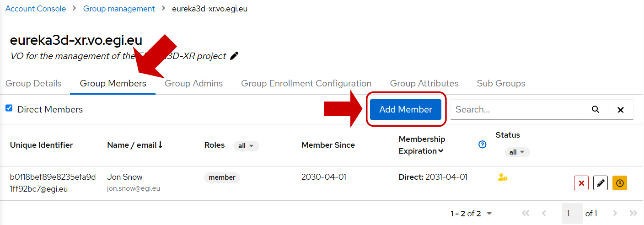The height and width of the screenshot is (225, 644).
Task: Toggle the Direct Members checkbox
Action: point(9,108)
